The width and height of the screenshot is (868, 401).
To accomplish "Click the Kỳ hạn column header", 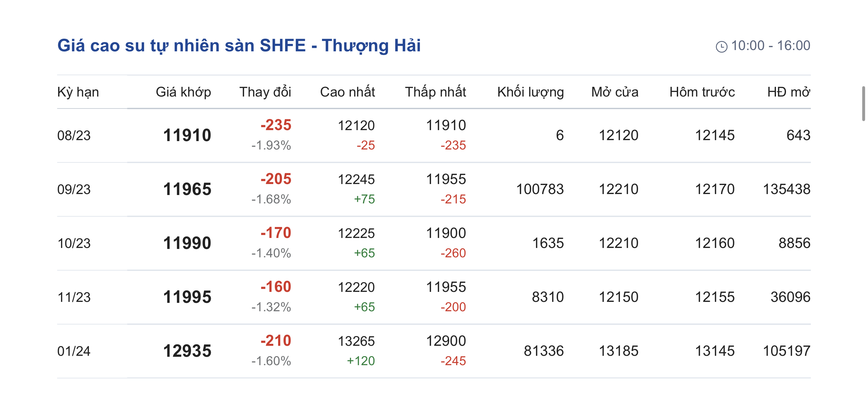I will 78,92.
